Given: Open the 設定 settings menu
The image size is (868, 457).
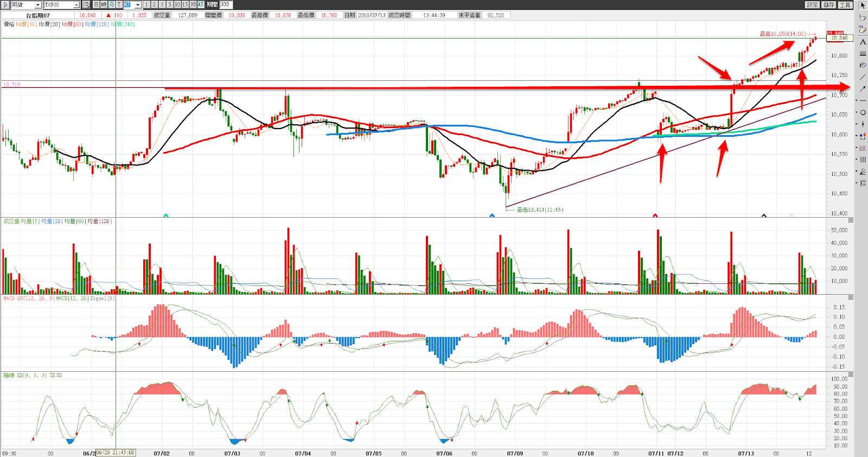Looking at the screenshot, I should [x=812, y=5].
